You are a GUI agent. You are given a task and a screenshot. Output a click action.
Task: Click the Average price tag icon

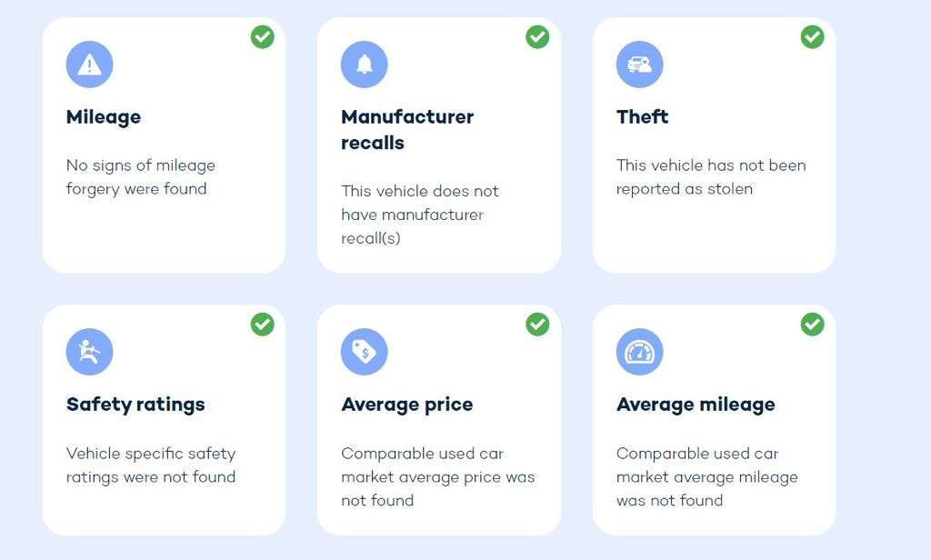coord(365,352)
